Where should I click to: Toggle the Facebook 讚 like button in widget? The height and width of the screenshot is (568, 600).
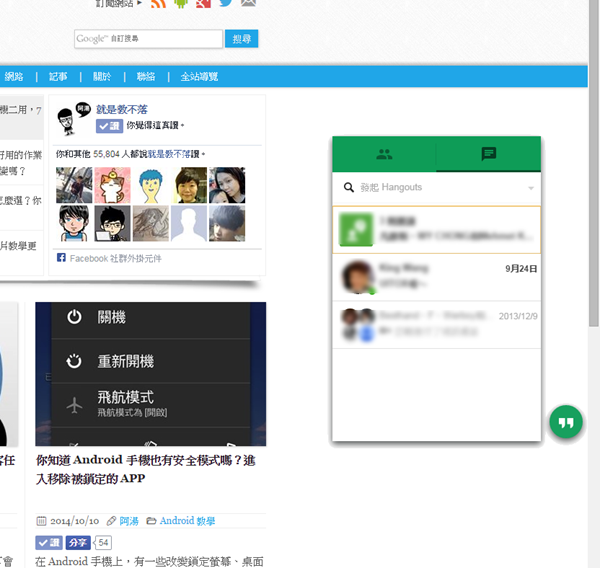click(x=109, y=126)
